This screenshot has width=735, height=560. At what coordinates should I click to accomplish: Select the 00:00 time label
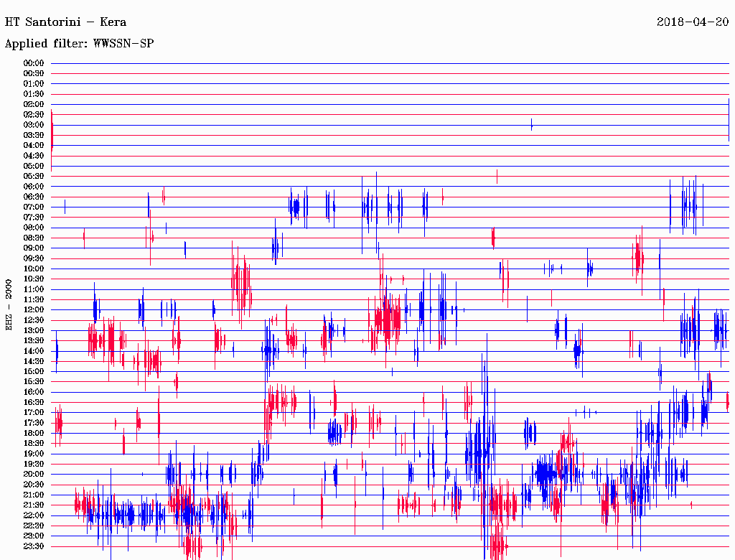(x=34, y=63)
